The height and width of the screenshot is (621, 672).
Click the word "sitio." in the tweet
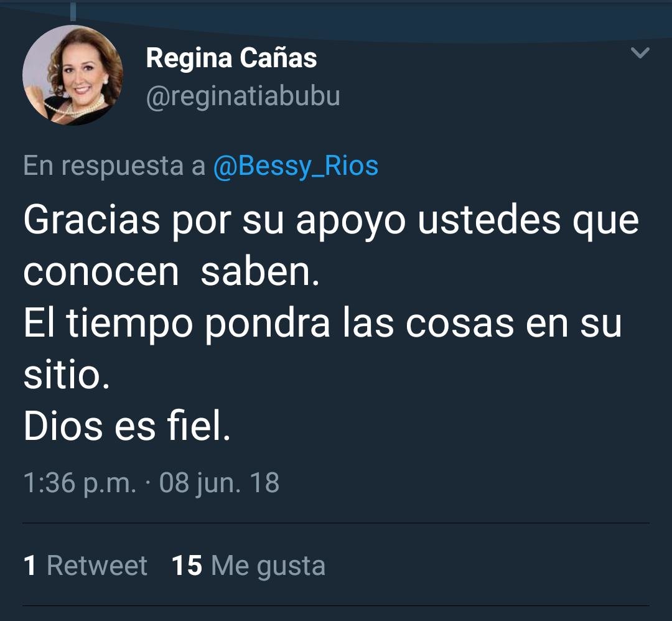pos(67,375)
